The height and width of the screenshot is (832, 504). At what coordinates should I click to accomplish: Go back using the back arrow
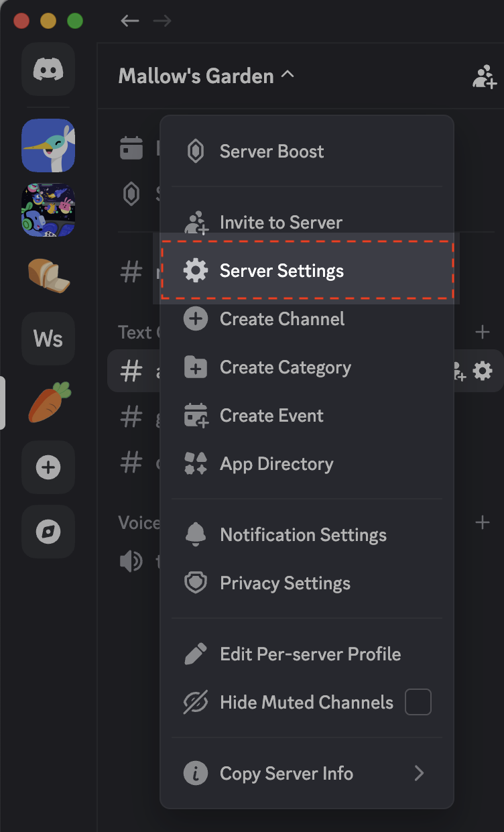[129, 21]
